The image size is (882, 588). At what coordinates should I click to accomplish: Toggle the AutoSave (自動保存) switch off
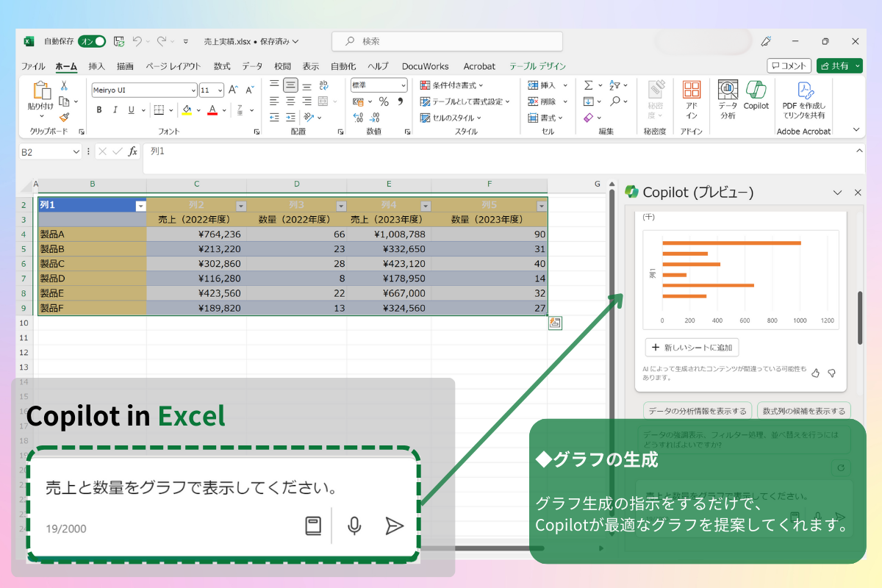[92, 41]
